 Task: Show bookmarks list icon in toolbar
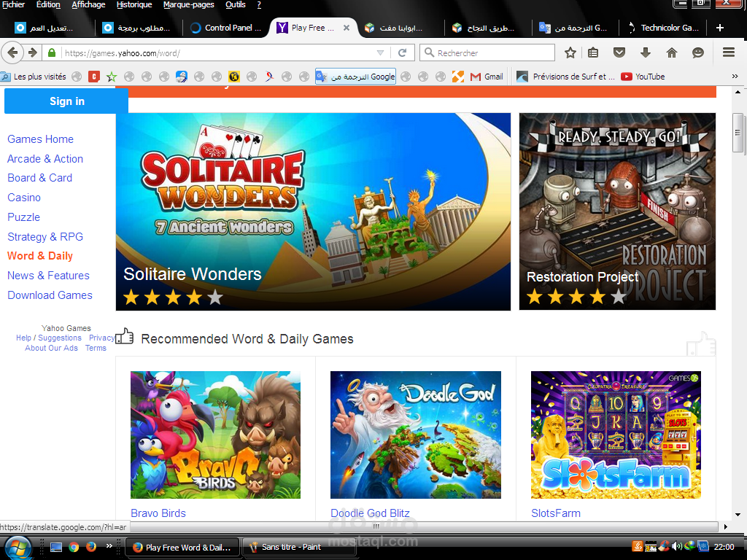tap(592, 52)
